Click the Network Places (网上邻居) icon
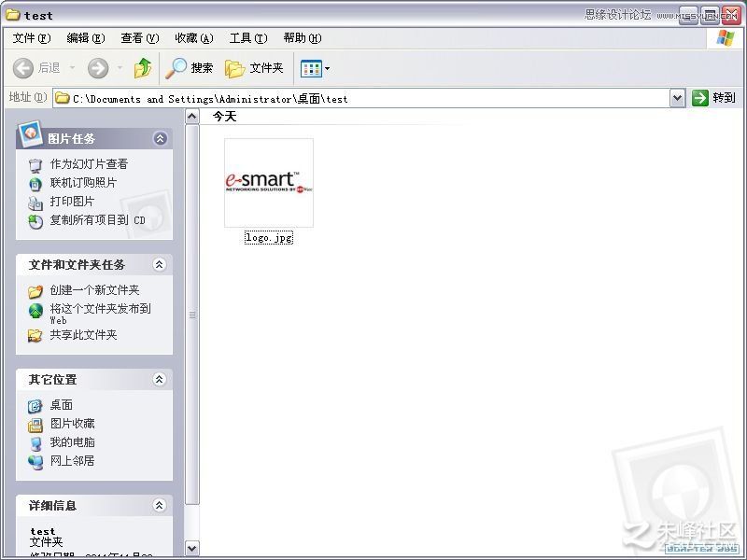The height and width of the screenshot is (560, 747). tap(35, 462)
